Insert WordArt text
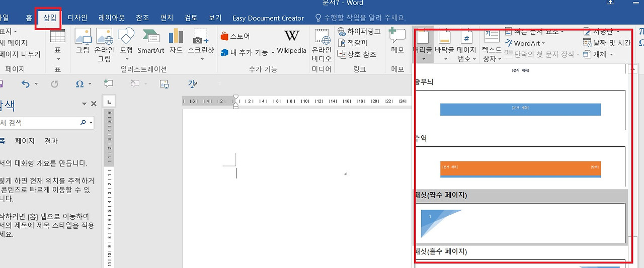 click(525, 43)
